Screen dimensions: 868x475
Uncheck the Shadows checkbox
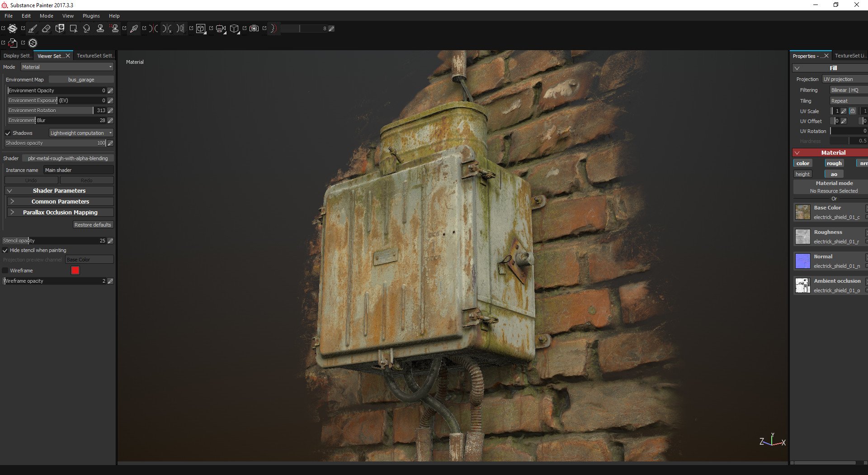[x=8, y=133]
